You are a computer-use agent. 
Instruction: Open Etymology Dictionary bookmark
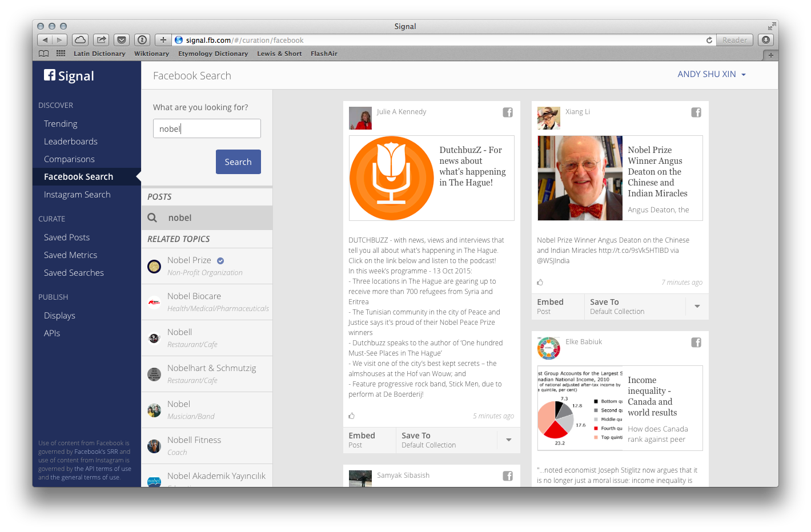click(x=213, y=54)
